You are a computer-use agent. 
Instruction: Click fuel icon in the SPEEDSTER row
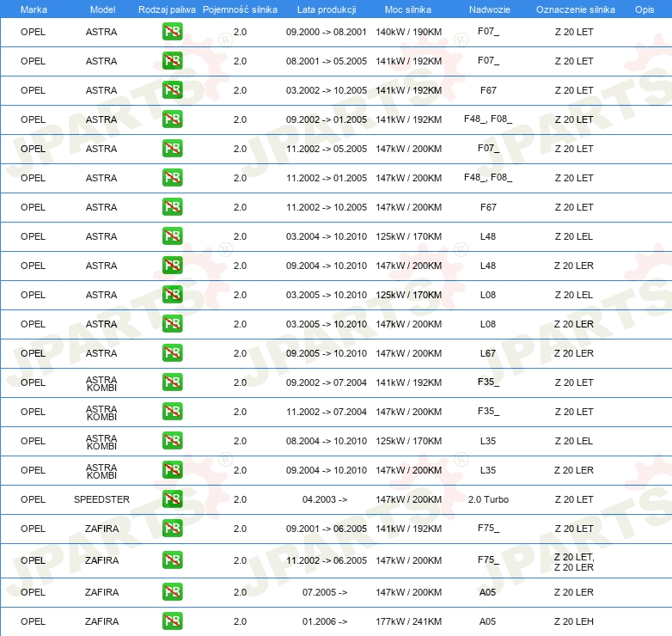[x=172, y=499]
